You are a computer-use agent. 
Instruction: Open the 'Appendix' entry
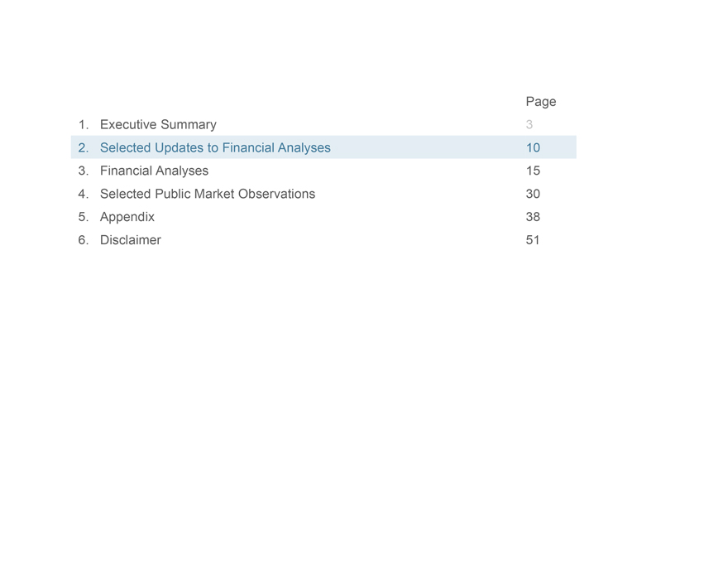click(x=127, y=217)
